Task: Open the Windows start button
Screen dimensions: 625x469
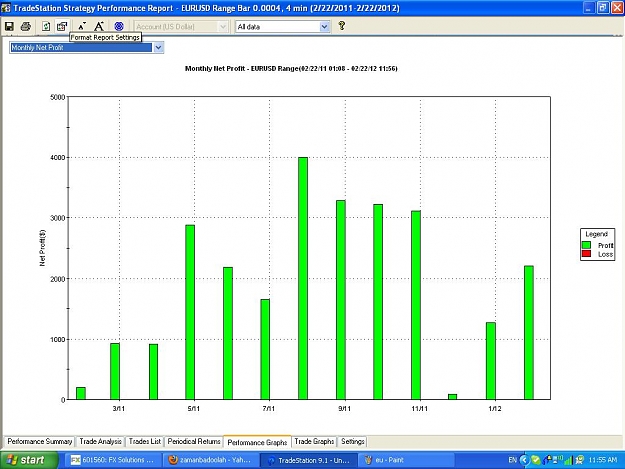Action: [29, 460]
